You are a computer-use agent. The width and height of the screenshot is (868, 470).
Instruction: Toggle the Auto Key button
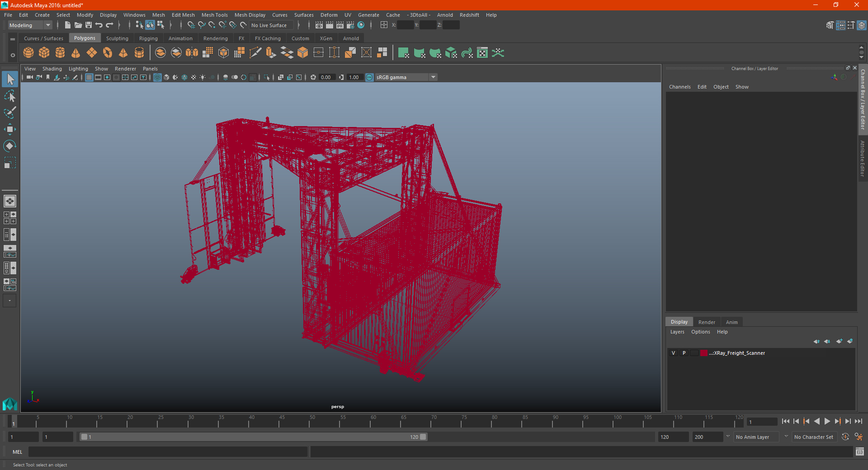[845, 437]
